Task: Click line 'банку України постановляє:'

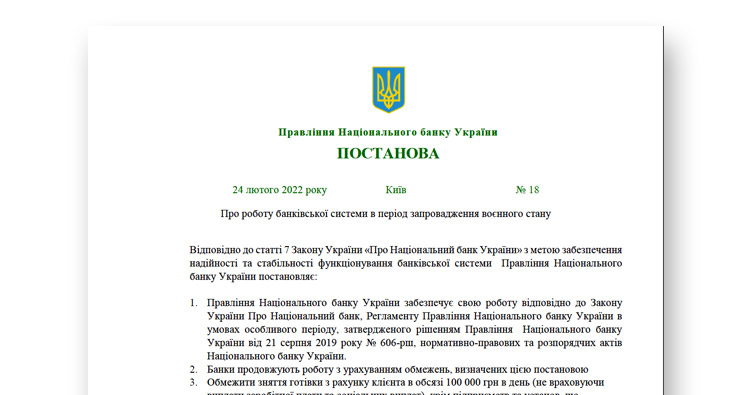Action: click(253, 277)
